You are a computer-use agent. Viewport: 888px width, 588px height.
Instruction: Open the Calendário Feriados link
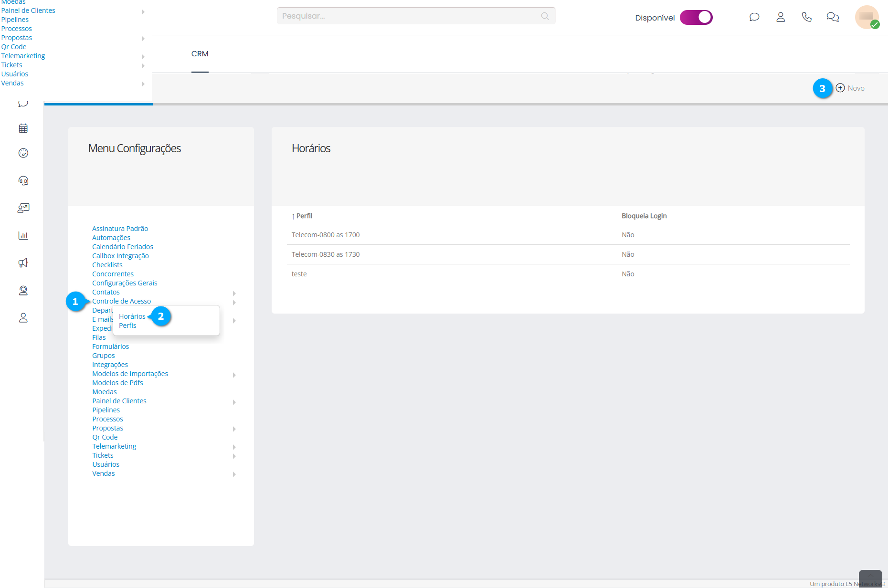pyautogui.click(x=123, y=247)
